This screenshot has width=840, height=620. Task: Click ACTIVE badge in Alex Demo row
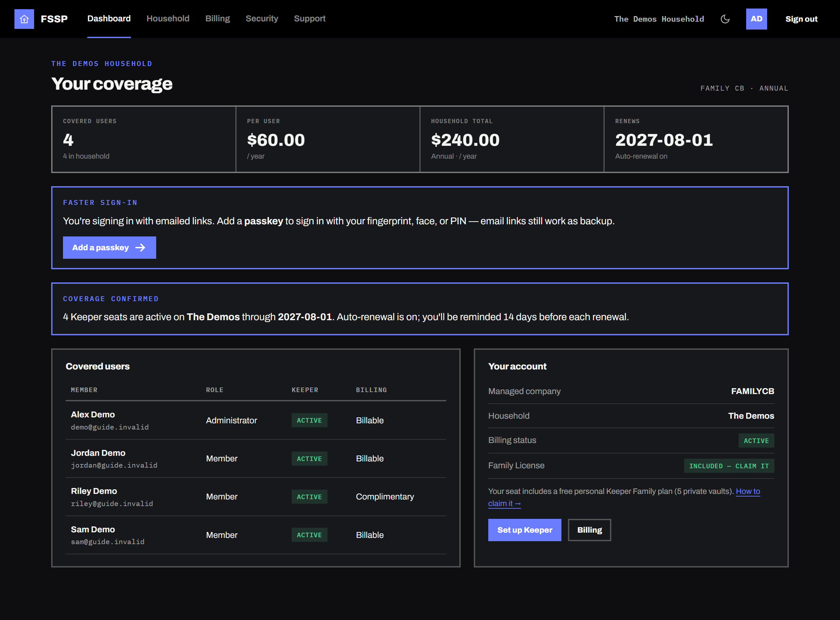tap(309, 420)
